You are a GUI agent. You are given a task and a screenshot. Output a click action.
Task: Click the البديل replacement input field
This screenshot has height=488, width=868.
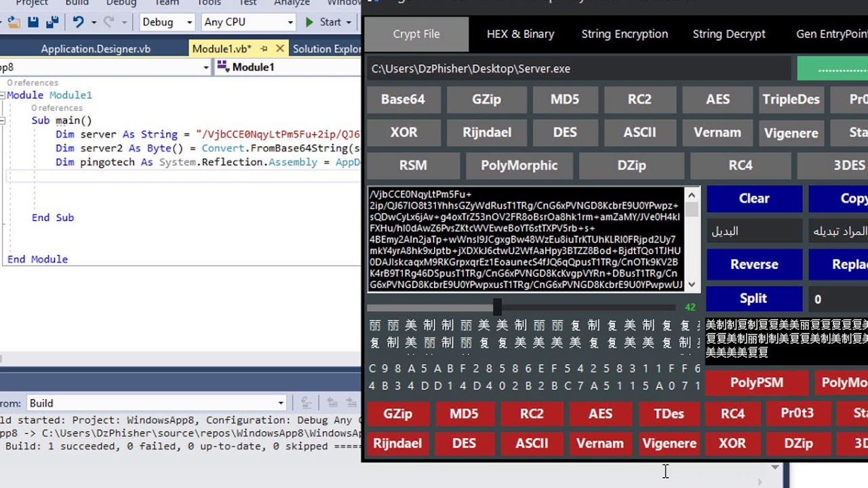pos(755,231)
